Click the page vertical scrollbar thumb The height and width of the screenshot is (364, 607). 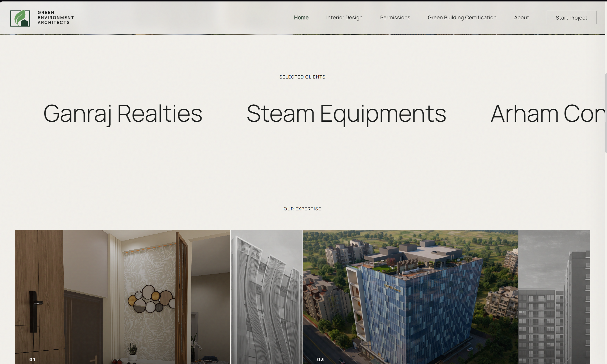click(x=606, y=113)
